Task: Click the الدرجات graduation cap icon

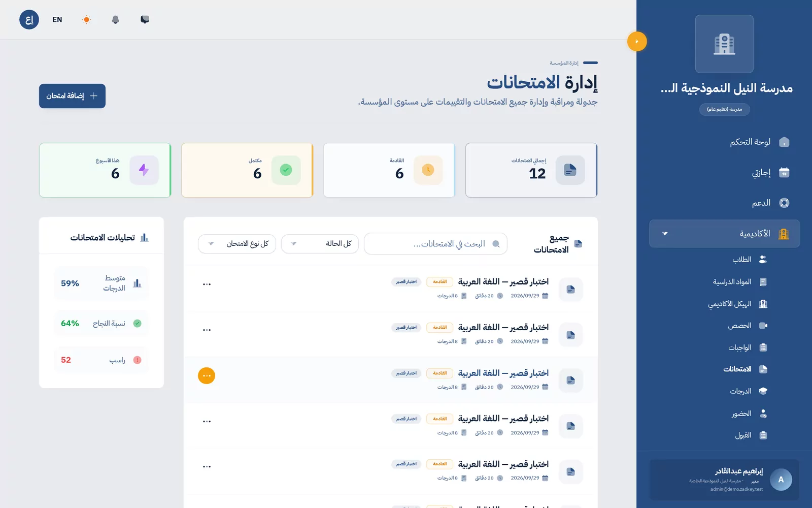Action: [x=763, y=391]
